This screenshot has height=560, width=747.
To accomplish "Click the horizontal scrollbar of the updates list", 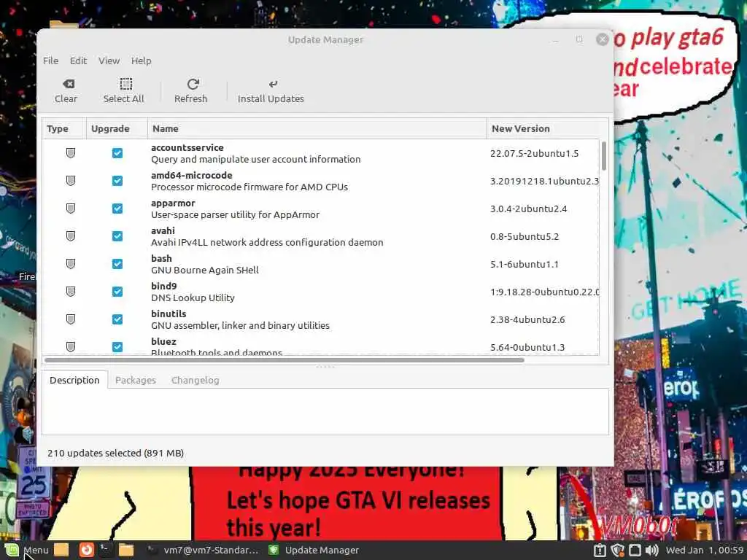I will (284, 360).
